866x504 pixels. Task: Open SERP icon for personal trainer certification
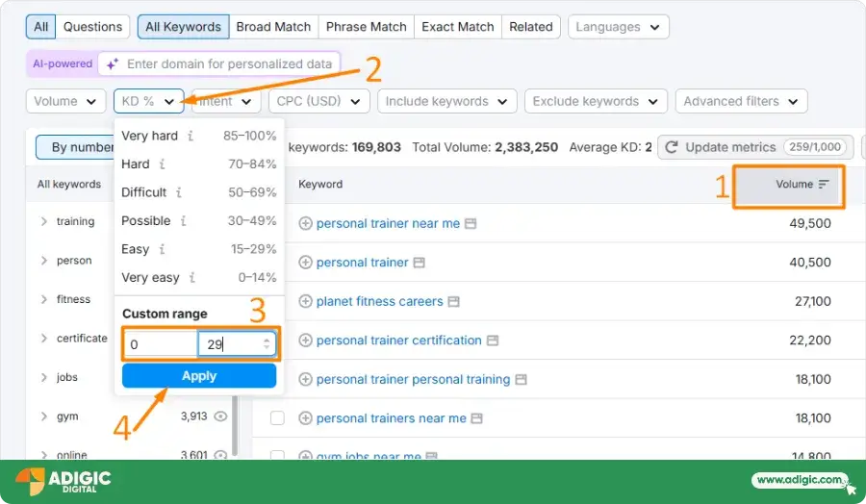(x=492, y=340)
